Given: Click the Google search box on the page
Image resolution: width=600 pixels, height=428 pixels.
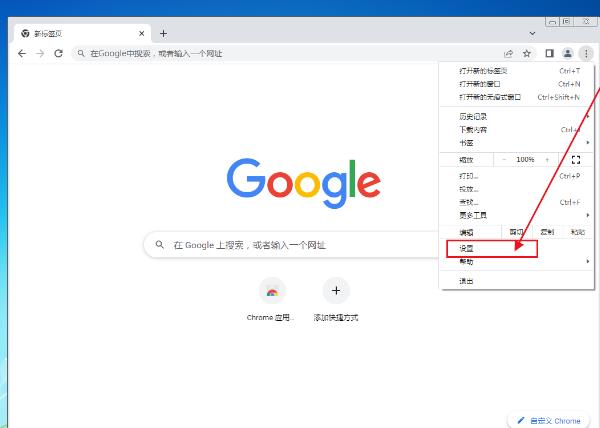Looking at the screenshot, I should tap(292, 245).
